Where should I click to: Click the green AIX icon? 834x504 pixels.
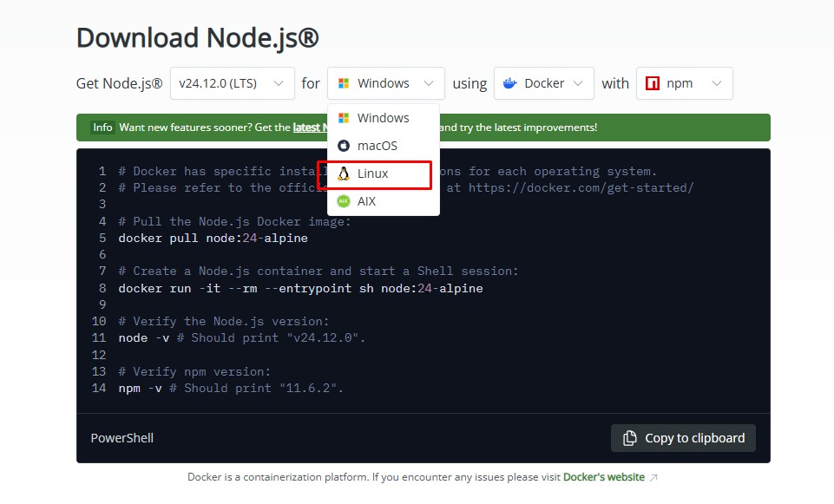(x=344, y=201)
